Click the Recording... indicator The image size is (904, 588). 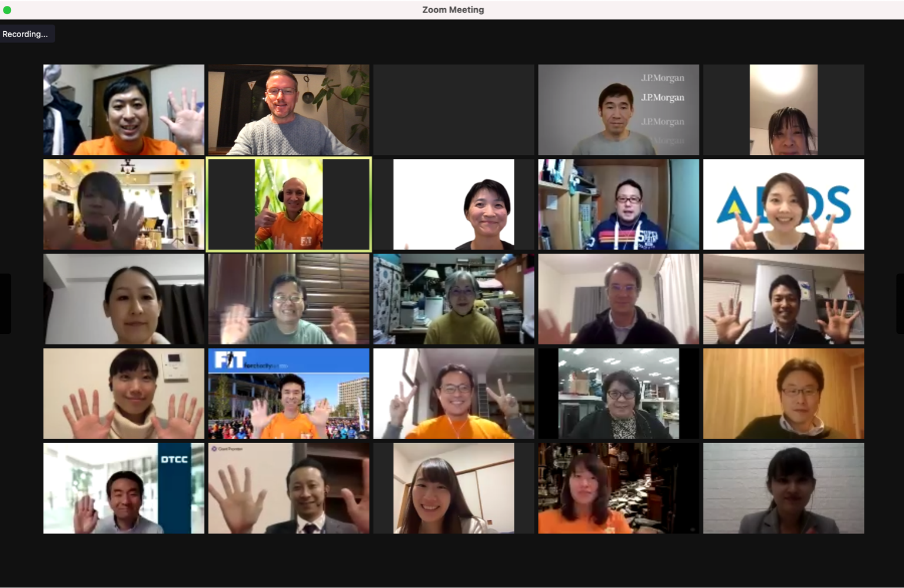coord(26,34)
